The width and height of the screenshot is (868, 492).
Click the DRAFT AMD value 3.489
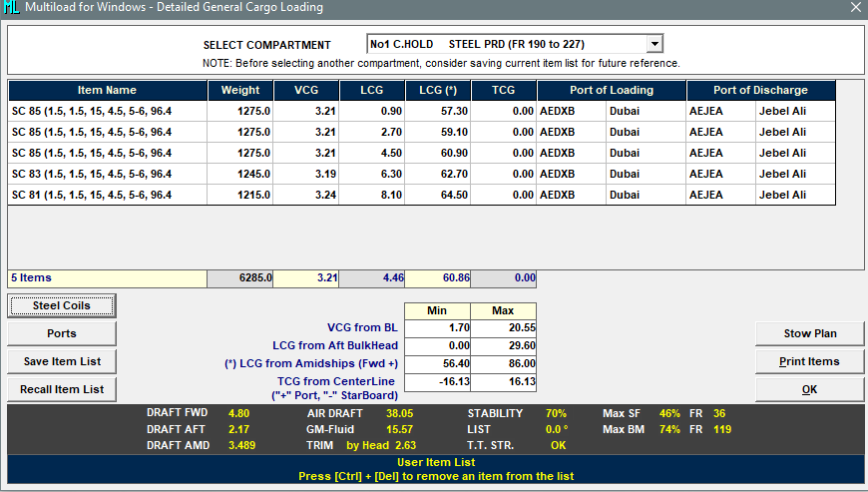click(241, 445)
